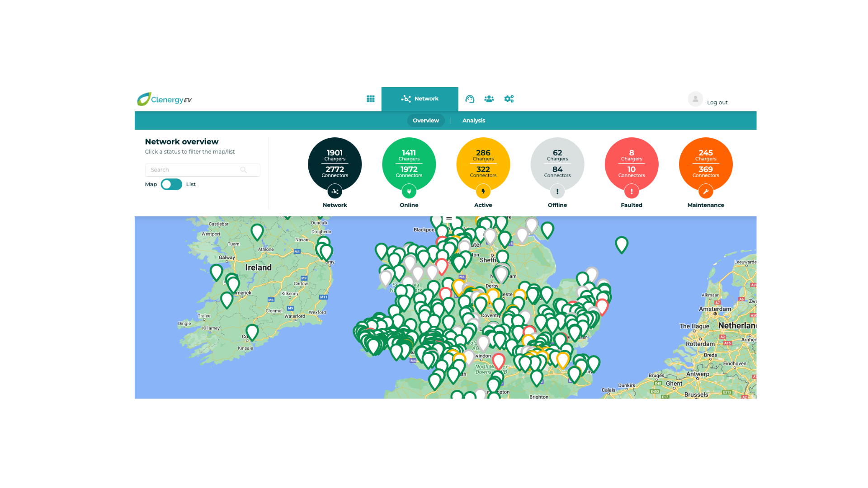Toggle the Network overview map display
The image size is (868, 488).
pyautogui.click(x=170, y=184)
